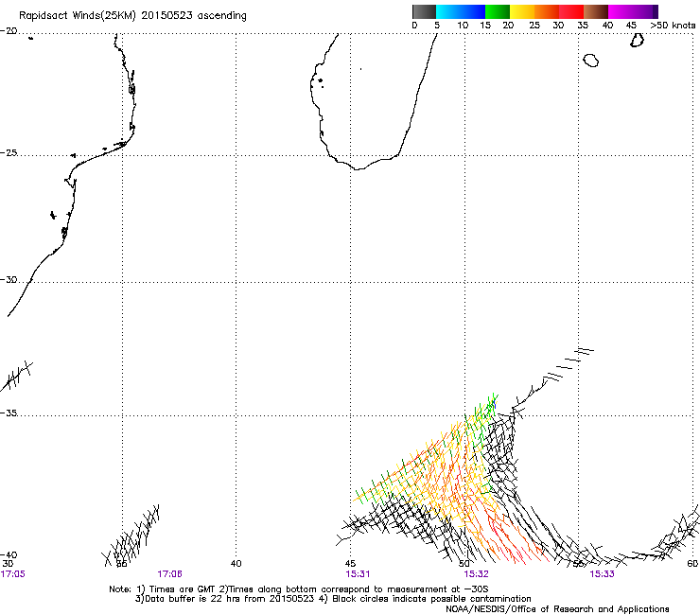The width and height of the screenshot is (700, 615).
Task: Click the purple pass time '15:33'
Action: tap(602, 574)
